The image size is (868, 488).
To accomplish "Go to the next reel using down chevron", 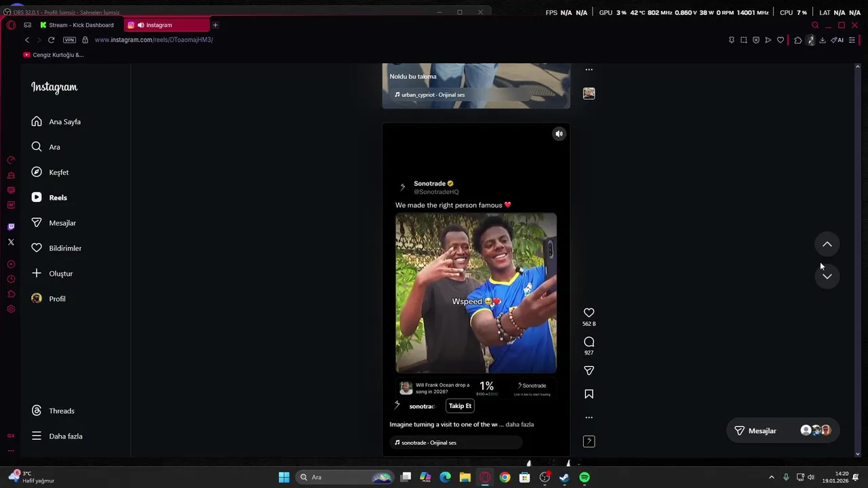I will coord(827,276).
